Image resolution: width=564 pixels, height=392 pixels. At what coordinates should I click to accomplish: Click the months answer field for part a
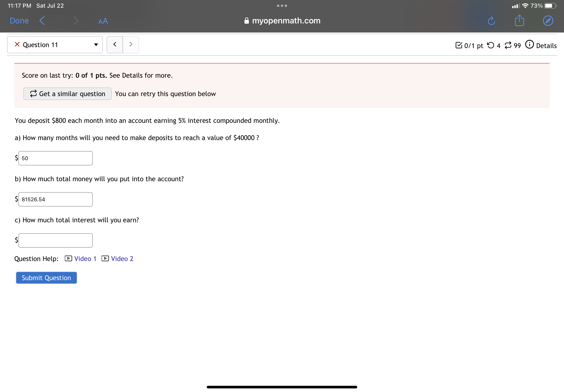click(x=55, y=158)
